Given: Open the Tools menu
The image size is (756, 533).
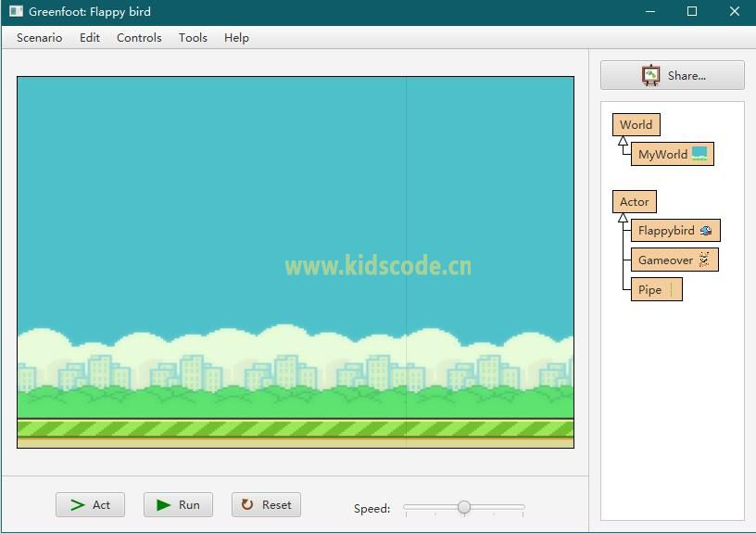Looking at the screenshot, I should coord(193,38).
